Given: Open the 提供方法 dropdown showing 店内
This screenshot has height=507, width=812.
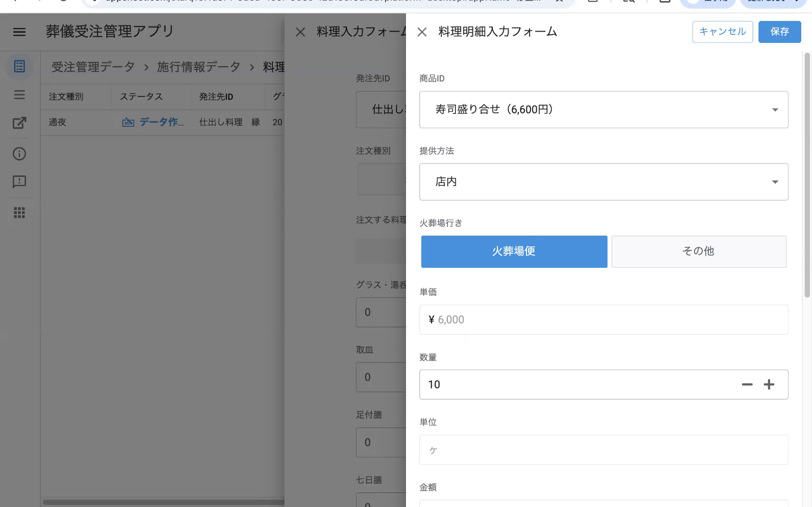Looking at the screenshot, I should coord(604,182).
